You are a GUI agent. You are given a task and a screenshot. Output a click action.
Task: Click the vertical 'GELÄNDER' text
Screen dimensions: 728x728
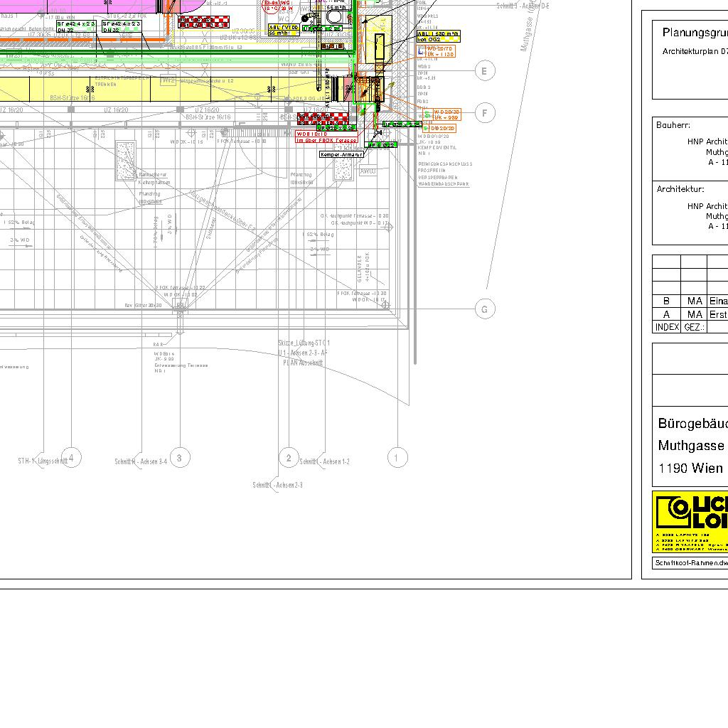[359, 268]
